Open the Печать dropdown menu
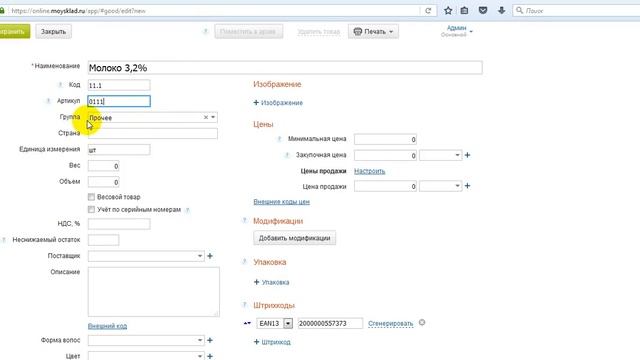The height and width of the screenshot is (360, 640). click(373, 31)
